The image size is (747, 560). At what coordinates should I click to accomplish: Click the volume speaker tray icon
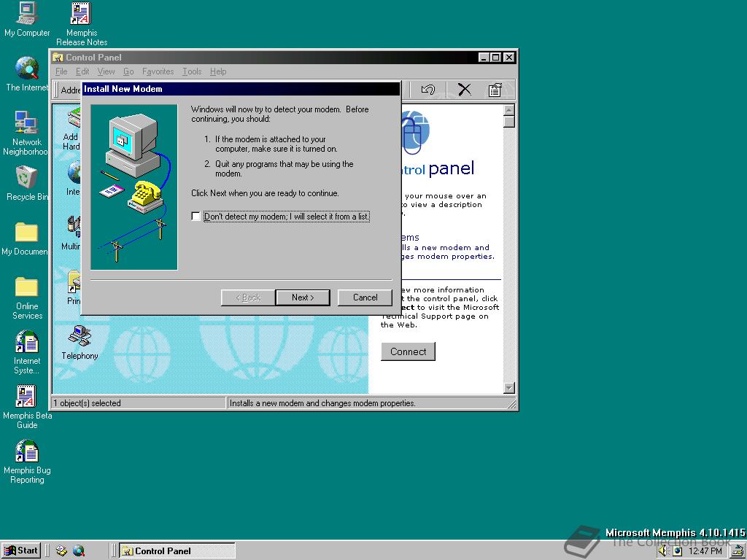[663, 551]
